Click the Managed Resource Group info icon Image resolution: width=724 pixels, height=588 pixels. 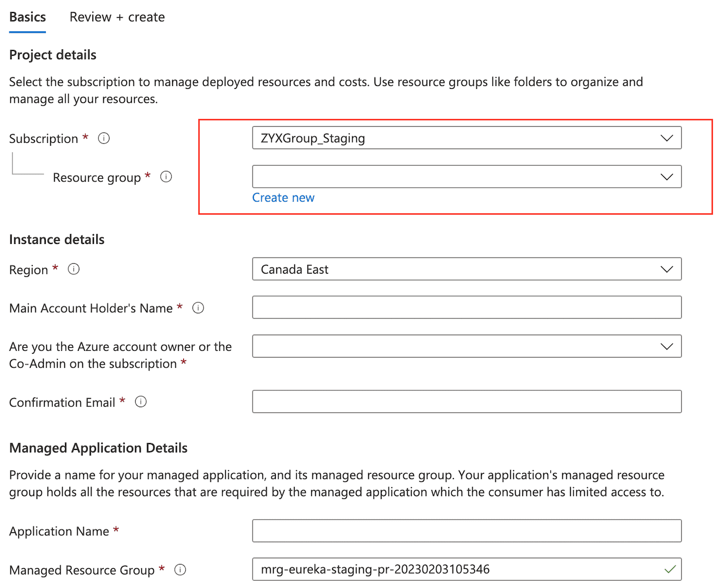pos(180,570)
